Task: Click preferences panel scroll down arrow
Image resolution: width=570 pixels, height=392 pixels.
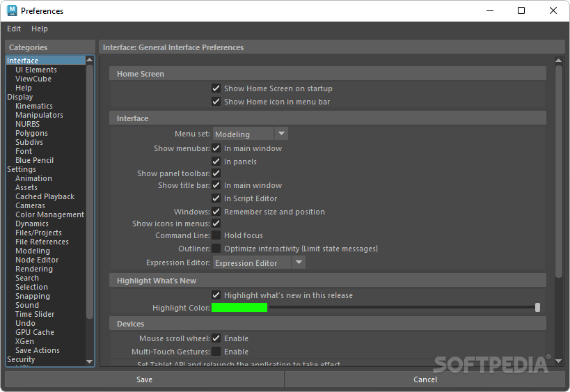Action: point(559,361)
